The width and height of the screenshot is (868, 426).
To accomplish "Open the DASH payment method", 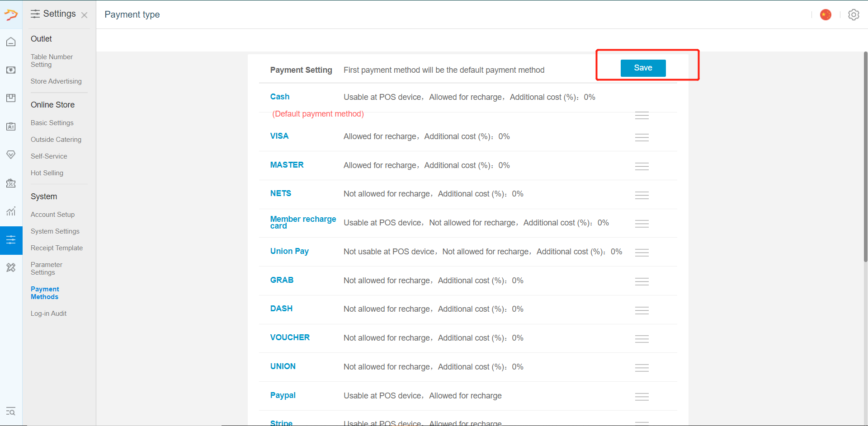I will pos(281,309).
